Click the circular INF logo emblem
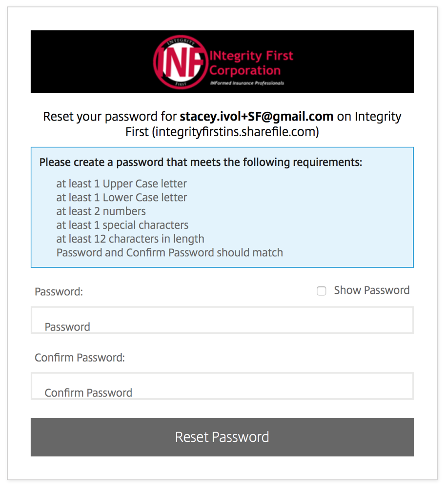Viewport: 448px width, 491px height. click(181, 61)
